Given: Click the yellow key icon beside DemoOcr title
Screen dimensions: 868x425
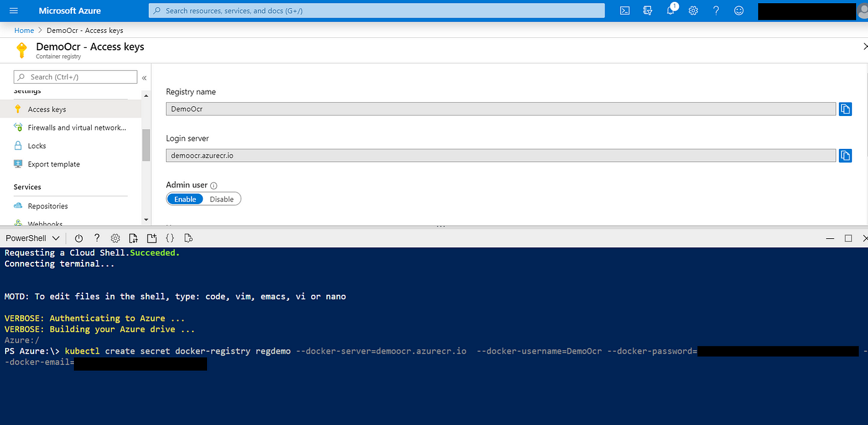Looking at the screenshot, I should 22,50.
